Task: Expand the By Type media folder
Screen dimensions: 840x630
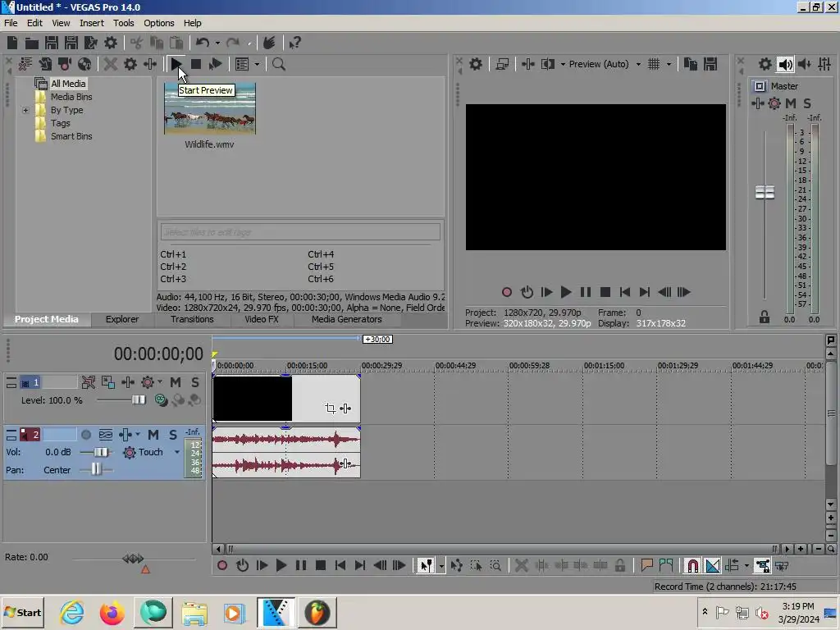Action: point(25,111)
